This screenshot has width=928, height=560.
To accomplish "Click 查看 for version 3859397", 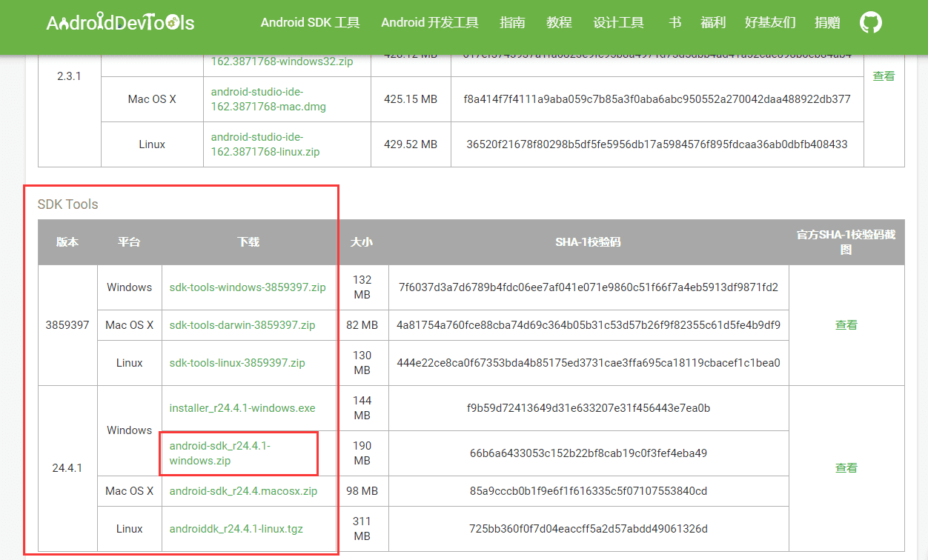I will (846, 324).
